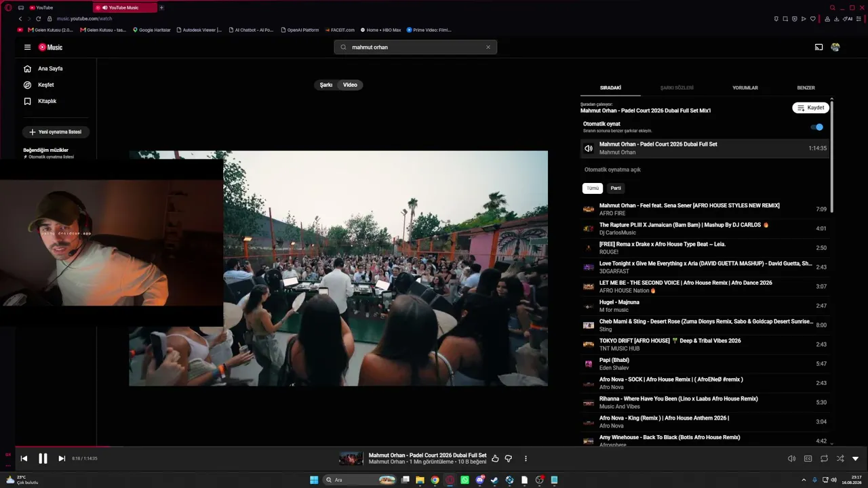The height and width of the screenshot is (488, 868).
Task: Select the SIRADAKİ tab
Action: 610,88
